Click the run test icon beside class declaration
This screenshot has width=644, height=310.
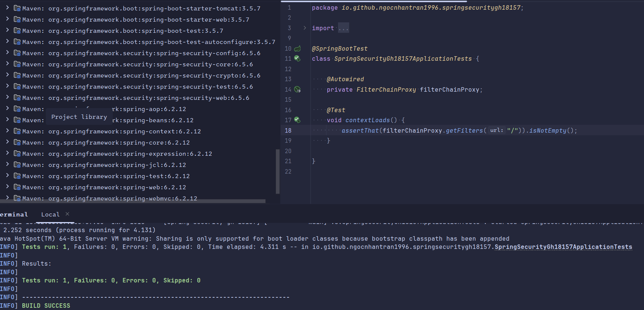click(x=297, y=58)
